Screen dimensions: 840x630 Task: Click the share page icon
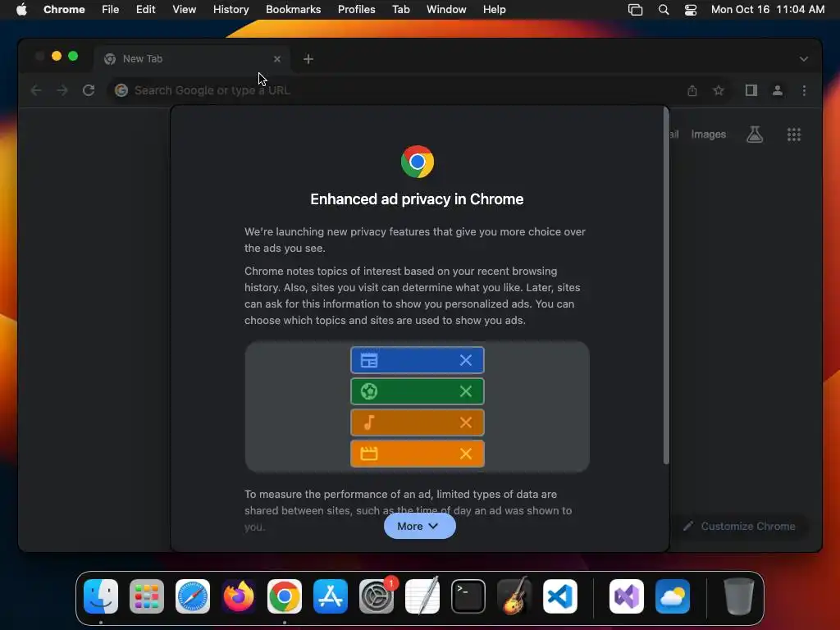pyautogui.click(x=692, y=90)
